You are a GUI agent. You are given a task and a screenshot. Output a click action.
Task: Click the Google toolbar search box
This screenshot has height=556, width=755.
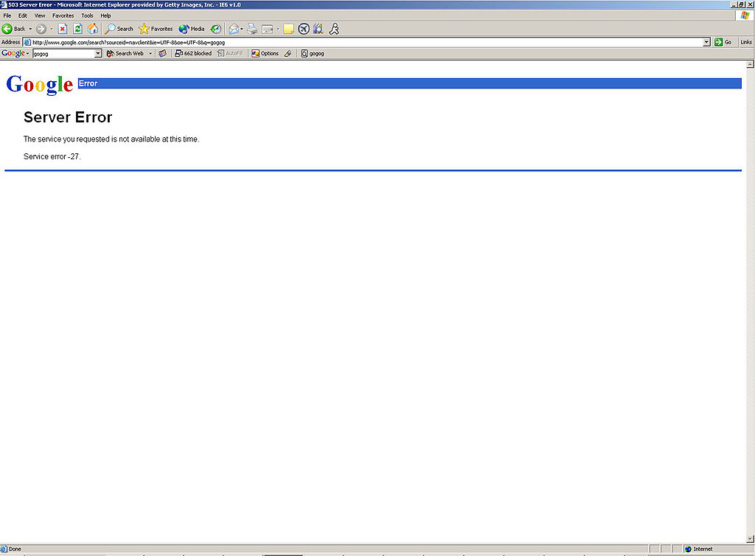click(x=64, y=54)
